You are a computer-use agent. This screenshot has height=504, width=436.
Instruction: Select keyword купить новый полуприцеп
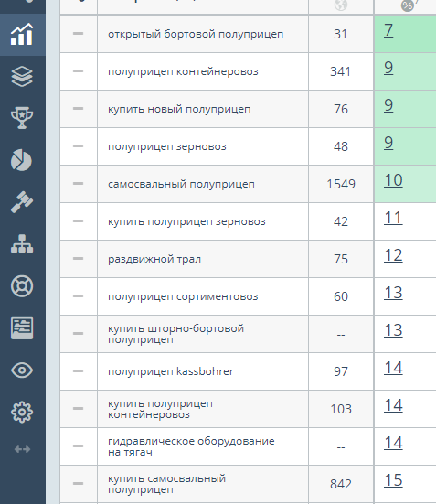tap(179, 109)
